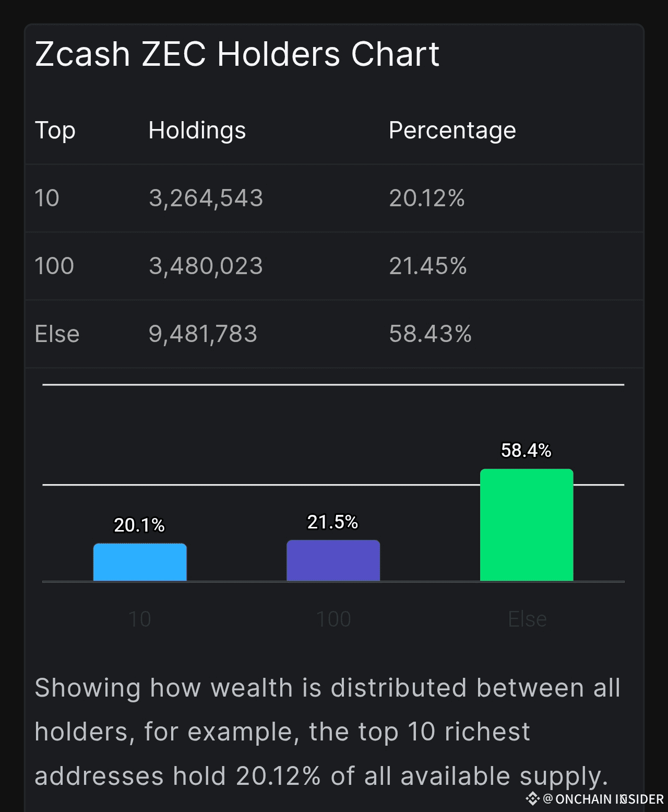Image resolution: width=668 pixels, height=812 pixels.
Task: Click the Zcash ZEC Holders Chart title
Action: coord(237,54)
